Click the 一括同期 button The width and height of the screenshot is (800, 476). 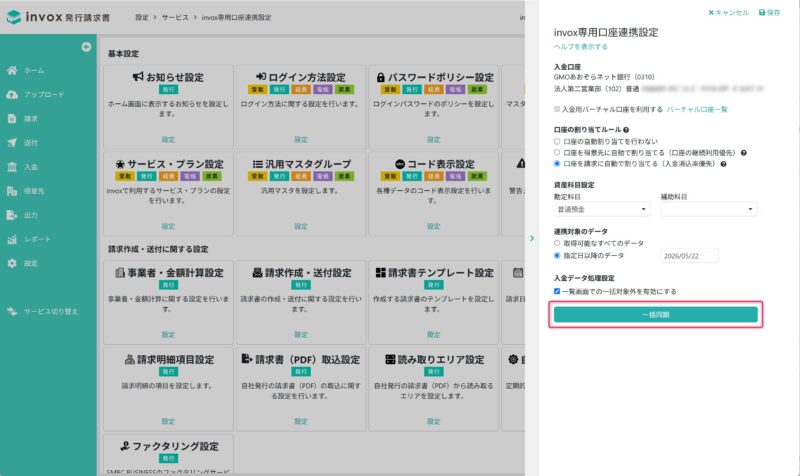pyautogui.click(x=656, y=315)
